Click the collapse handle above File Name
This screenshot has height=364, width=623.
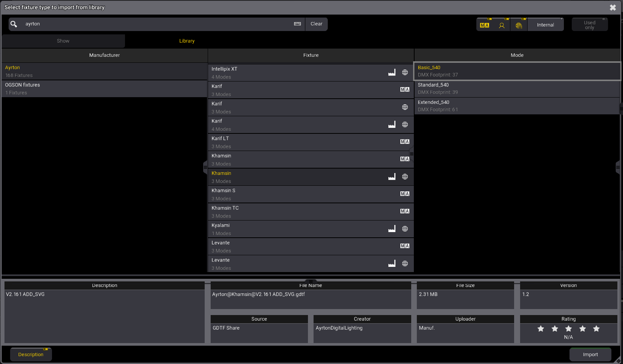(311, 281)
